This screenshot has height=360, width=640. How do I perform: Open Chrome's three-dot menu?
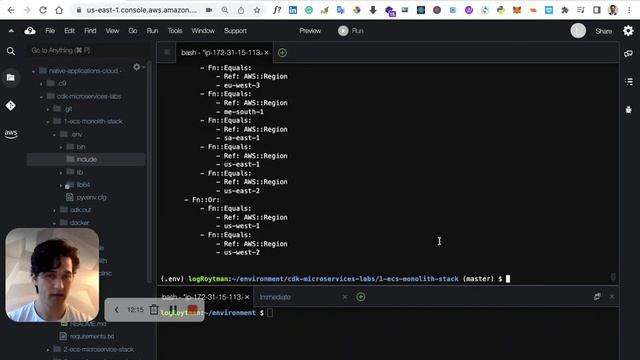click(629, 10)
